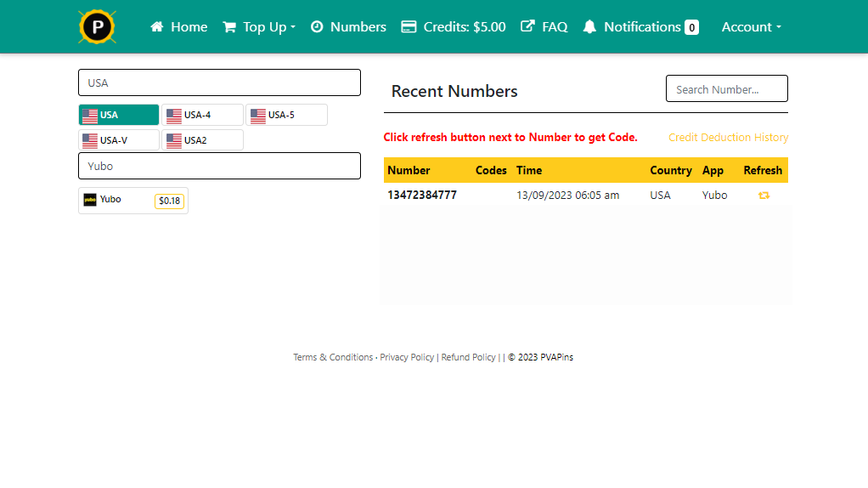Open the Numbers page
The width and height of the screenshot is (868, 488).
pyautogui.click(x=348, y=26)
